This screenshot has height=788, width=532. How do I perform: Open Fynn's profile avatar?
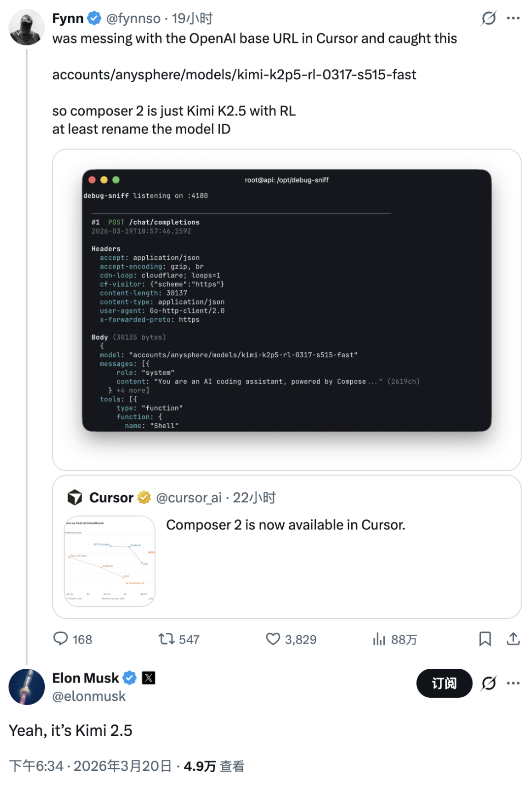pyautogui.click(x=27, y=28)
